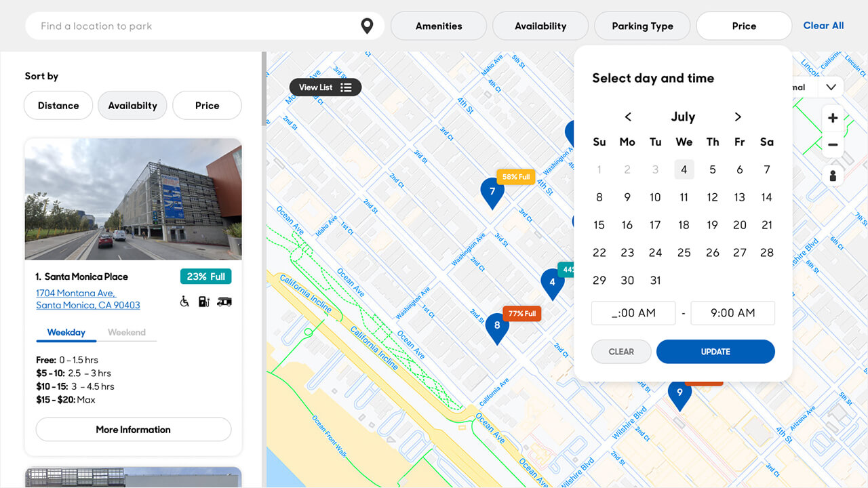Switch to Weekday pricing tab
Screen dimensions: 868x488
click(x=66, y=332)
